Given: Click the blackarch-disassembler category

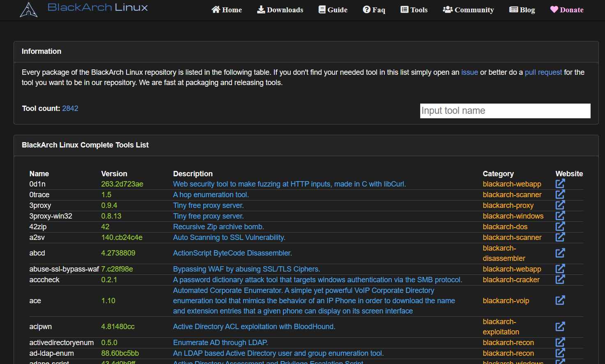Looking at the screenshot, I should pos(504,253).
